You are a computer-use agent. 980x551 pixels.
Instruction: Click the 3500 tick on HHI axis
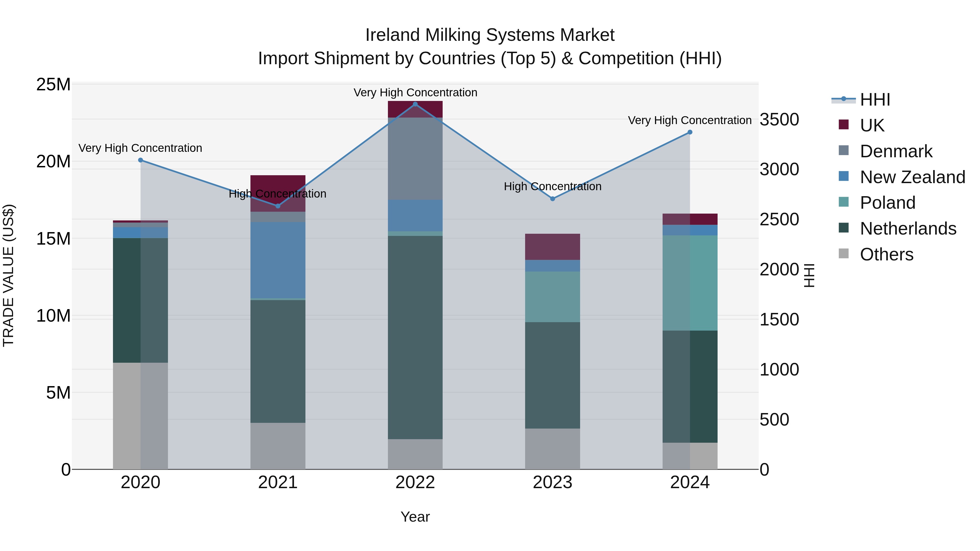coord(780,120)
